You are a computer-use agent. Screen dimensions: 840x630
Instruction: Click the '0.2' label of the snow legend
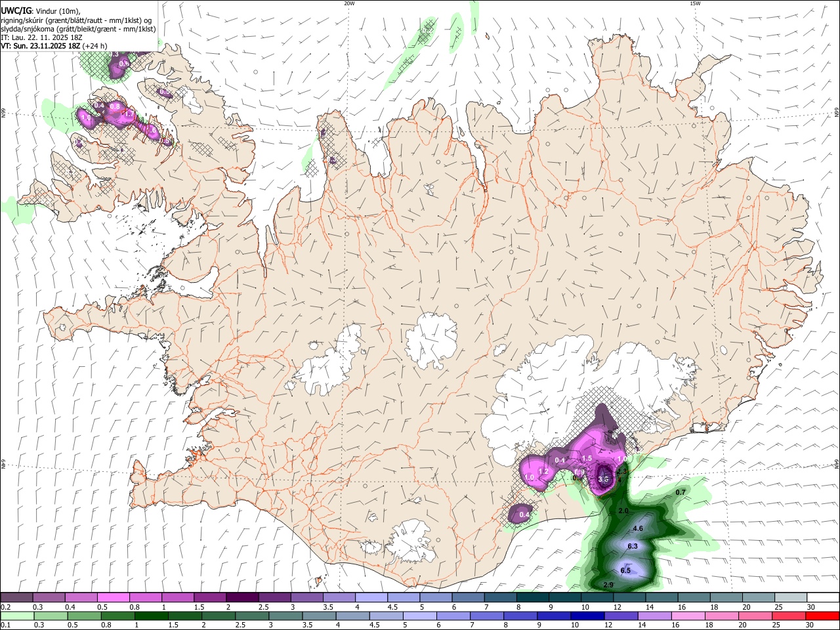coord(5,607)
